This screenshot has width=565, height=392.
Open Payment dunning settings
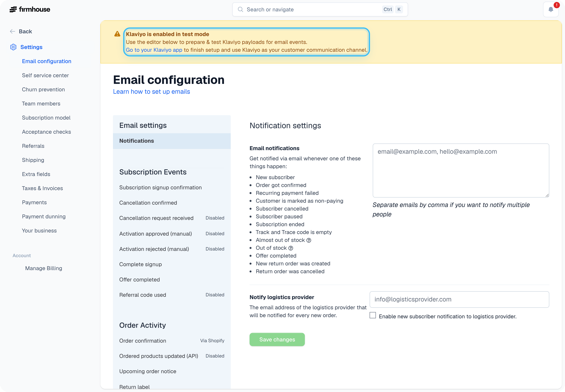(x=44, y=217)
